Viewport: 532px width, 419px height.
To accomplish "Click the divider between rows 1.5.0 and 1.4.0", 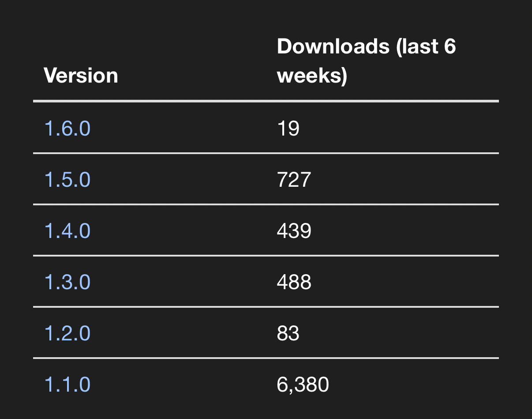I will pyautogui.click(x=266, y=204).
